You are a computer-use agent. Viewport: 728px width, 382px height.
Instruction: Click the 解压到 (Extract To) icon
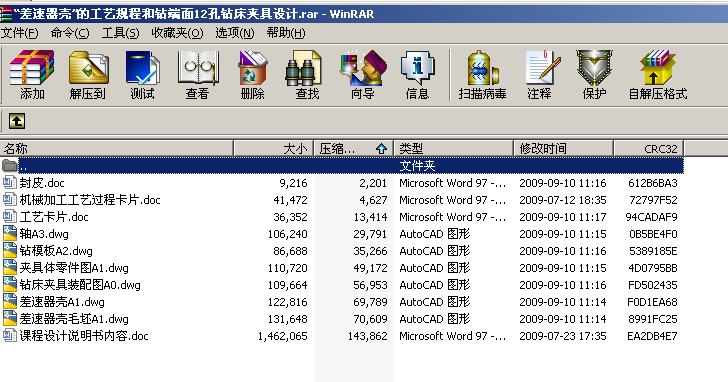point(88,75)
